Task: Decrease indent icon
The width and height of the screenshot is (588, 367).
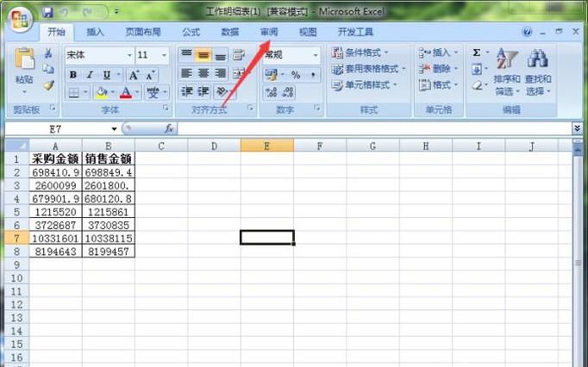Action: (186, 91)
